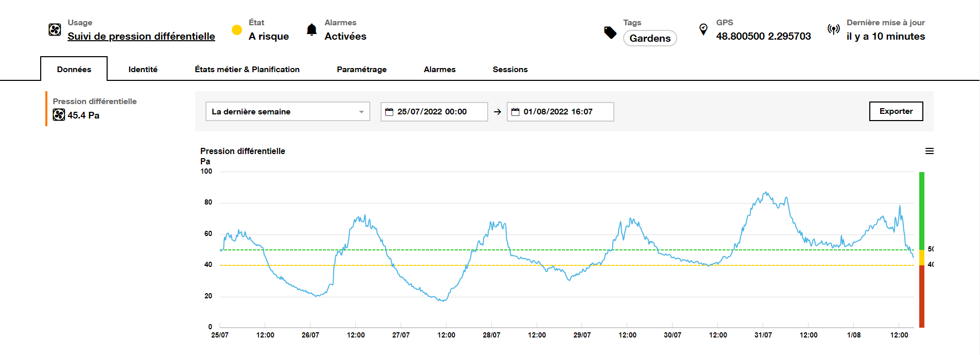The image size is (980, 355).
Task: Click the green zone of threshold bar
Action: [922, 210]
